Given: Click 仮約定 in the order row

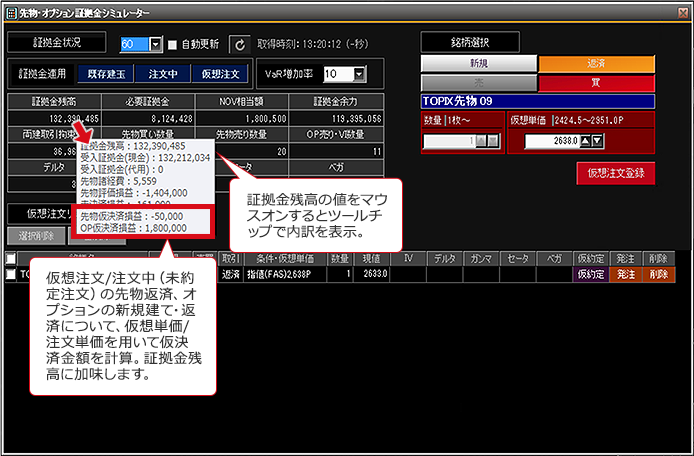Looking at the screenshot, I should point(591,274).
